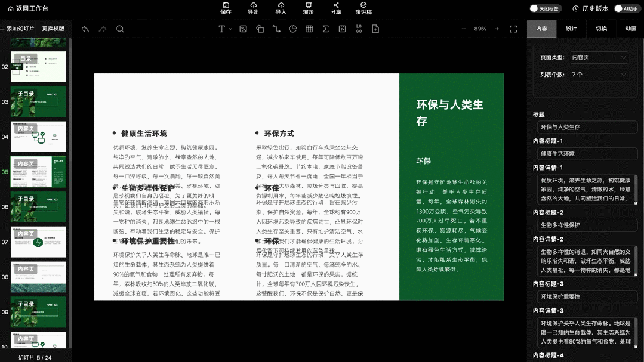
Task: Insert a table using the table icon
Action: [x=309, y=29]
